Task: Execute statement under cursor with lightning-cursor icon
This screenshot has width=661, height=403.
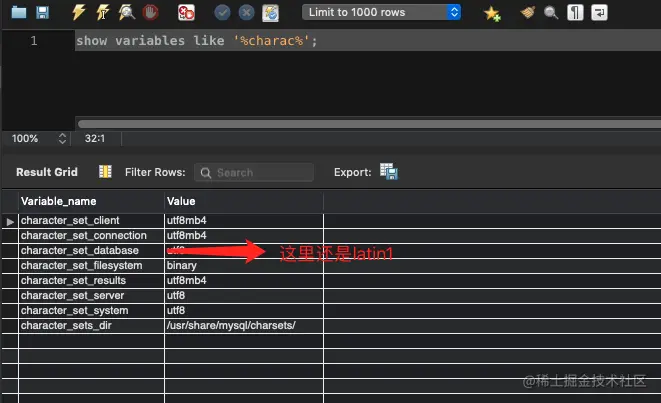Action: [102, 12]
